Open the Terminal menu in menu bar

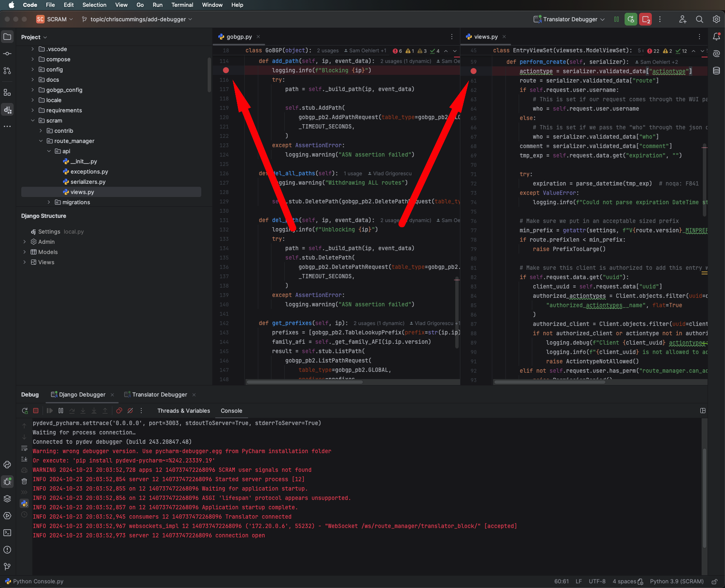click(182, 5)
